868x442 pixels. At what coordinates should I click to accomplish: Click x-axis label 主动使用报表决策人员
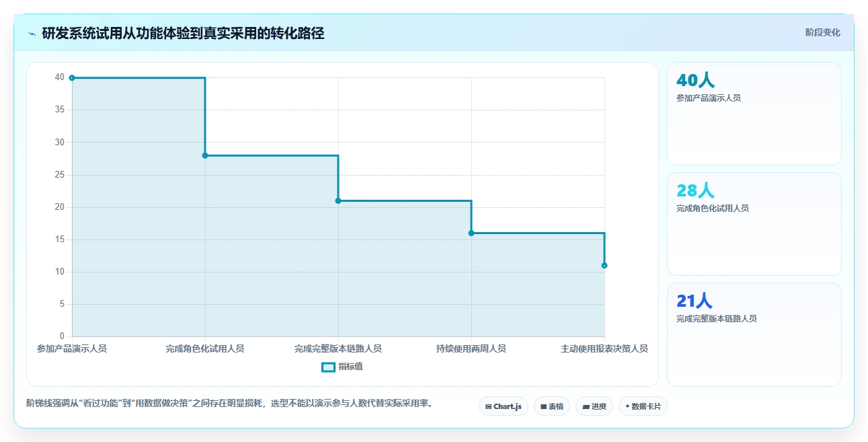(x=604, y=348)
